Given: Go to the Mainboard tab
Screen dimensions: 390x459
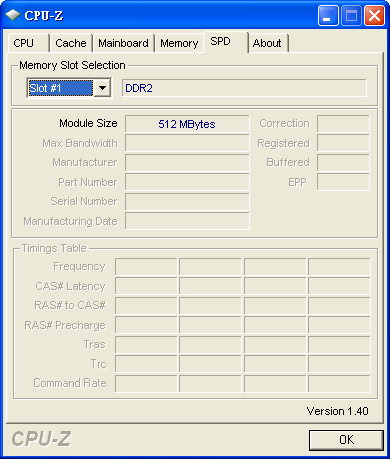Looking at the screenshot, I should 123,43.
